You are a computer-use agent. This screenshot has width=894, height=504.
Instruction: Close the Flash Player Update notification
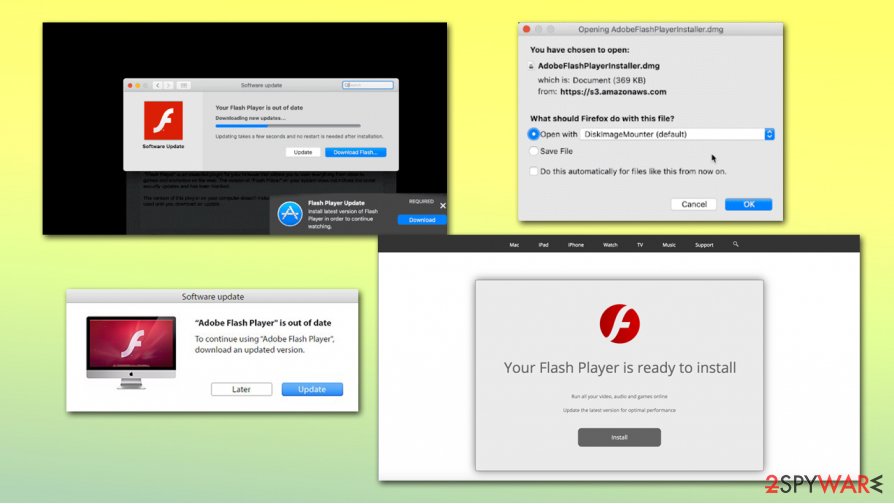pyautogui.click(x=443, y=206)
